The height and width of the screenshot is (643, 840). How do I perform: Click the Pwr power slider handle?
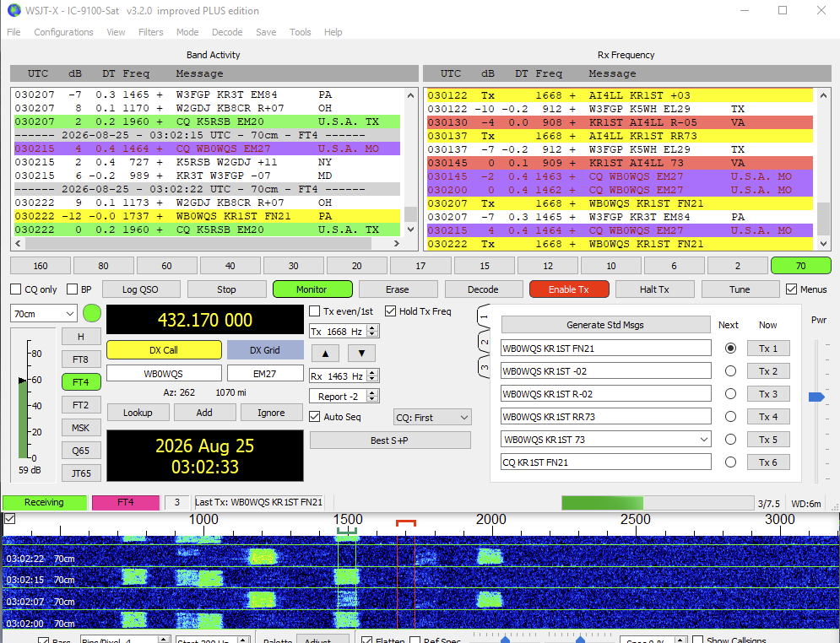point(816,397)
